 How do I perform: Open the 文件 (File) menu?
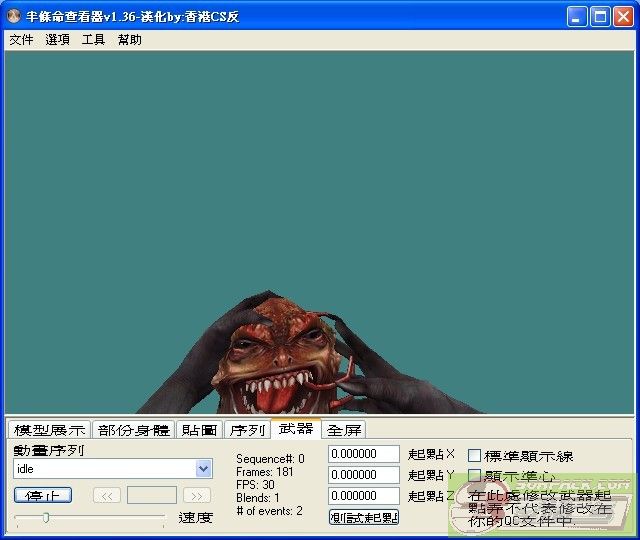pyautogui.click(x=21, y=40)
